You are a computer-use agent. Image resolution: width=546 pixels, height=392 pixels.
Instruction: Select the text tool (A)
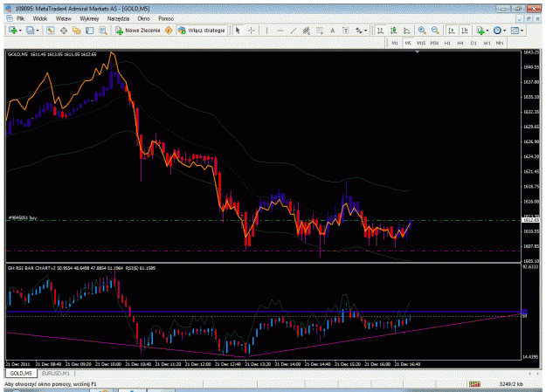pos(333,31)
